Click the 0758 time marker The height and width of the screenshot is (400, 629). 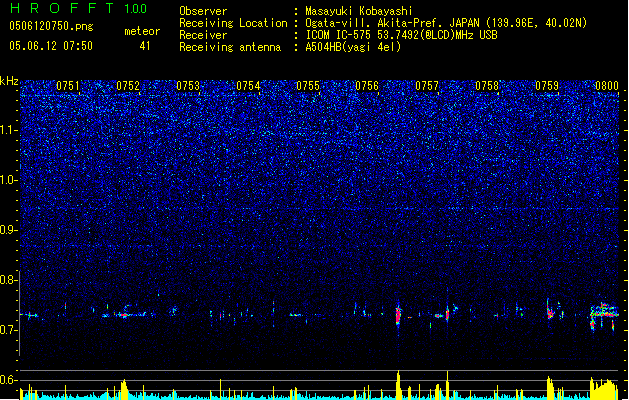(x=487, y=86)
